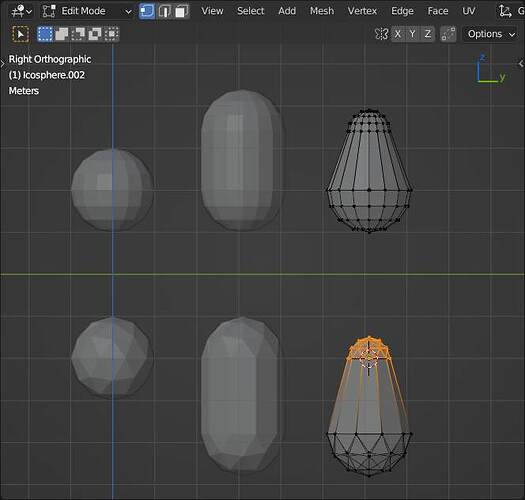Open the editor type dropdown
The image size is (525, 500).
21,11
